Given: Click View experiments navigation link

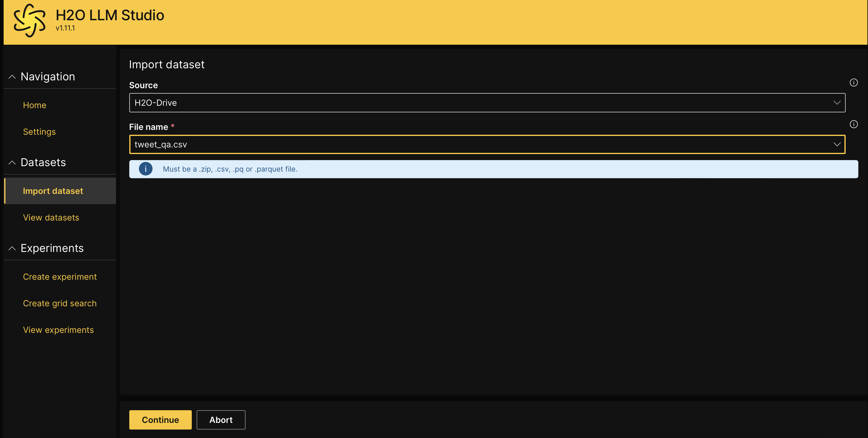Looking at the screenshot, I should click(x=58, y=329).
